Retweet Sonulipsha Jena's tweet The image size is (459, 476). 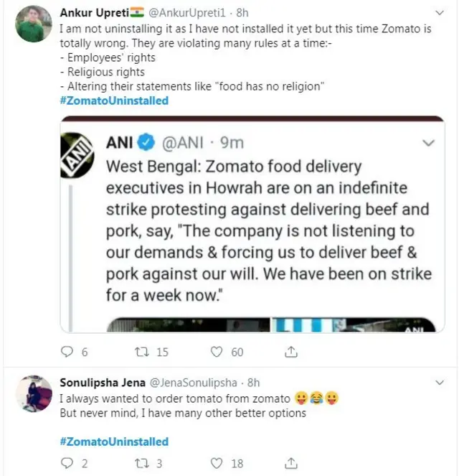(142, 464)
